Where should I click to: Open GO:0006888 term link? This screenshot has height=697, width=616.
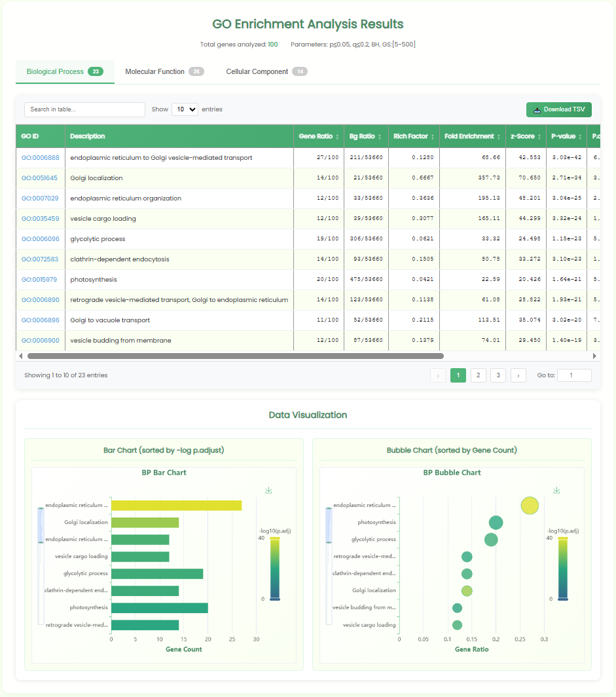(x=41, y=158)
